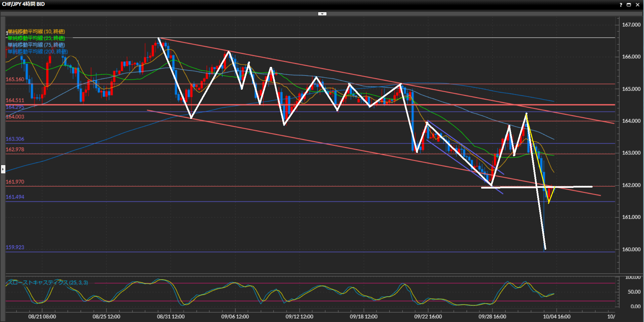This screenshot has width=644, height=322.
Task: Select the 165.160 horizontal line label
Action: pyautogui.click(x=15, y=80)
